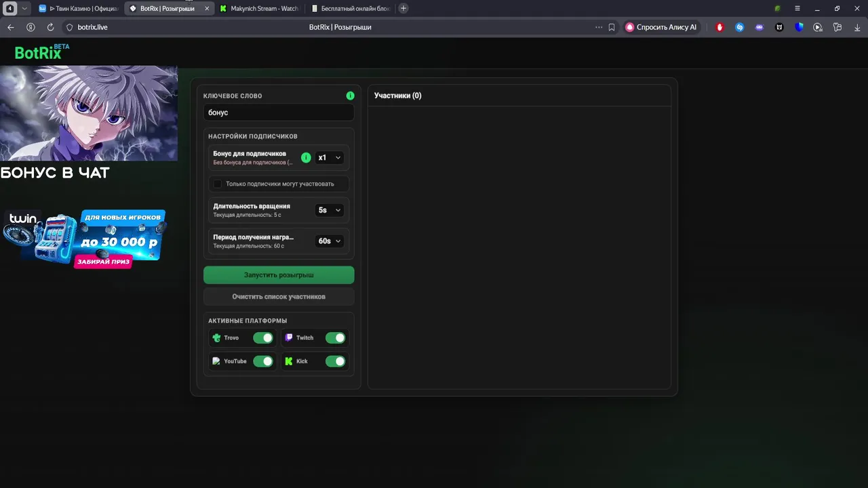Bookmark this page
This screenshot has width=868, height=488.
tap(612, 27)
